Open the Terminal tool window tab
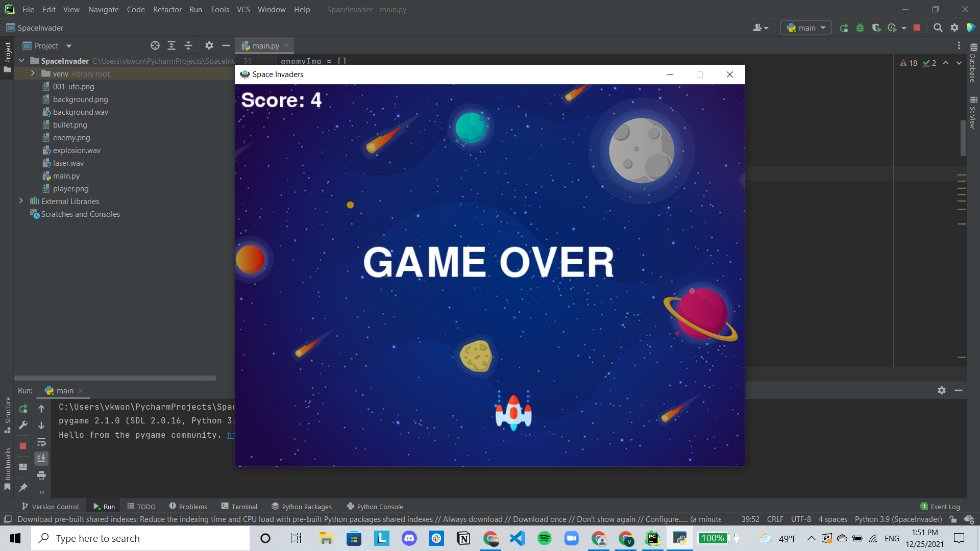This screenshot has height=551, width=980. [x=239, y=507]
